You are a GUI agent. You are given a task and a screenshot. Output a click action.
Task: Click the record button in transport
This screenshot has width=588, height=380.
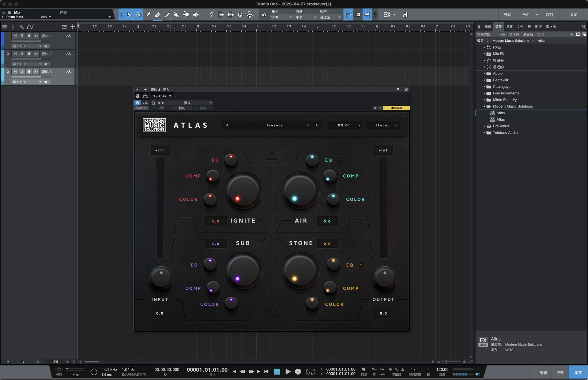[298, 371]
